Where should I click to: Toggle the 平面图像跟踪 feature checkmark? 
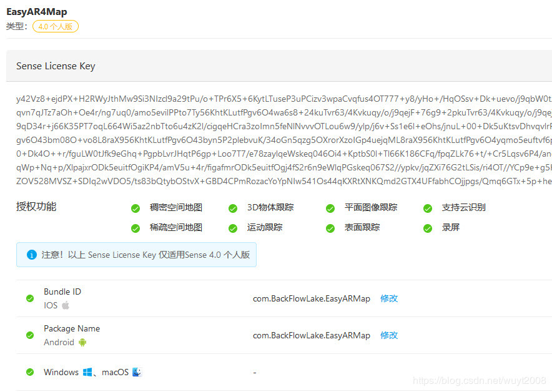(x=330, y=207)
